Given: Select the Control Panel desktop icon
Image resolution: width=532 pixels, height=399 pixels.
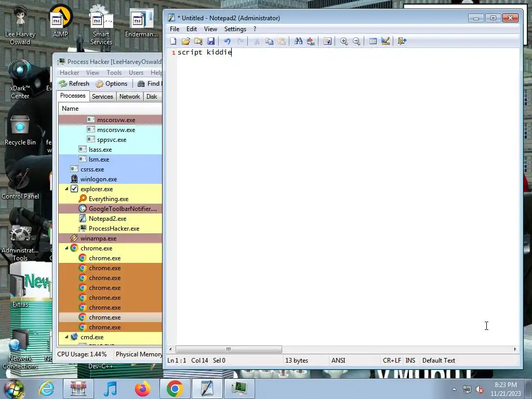Looking at the screenshot, I should pyautogui.click(x=20, y=183).
